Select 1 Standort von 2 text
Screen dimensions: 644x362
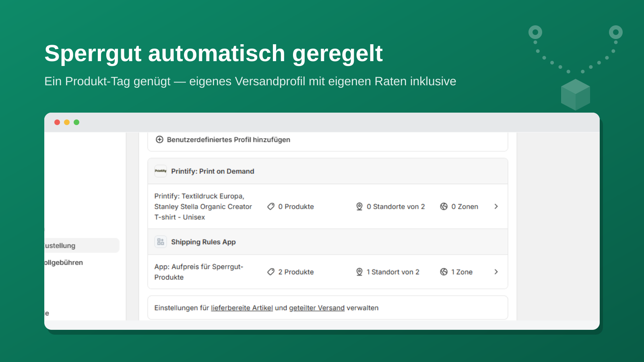point(393,272)
